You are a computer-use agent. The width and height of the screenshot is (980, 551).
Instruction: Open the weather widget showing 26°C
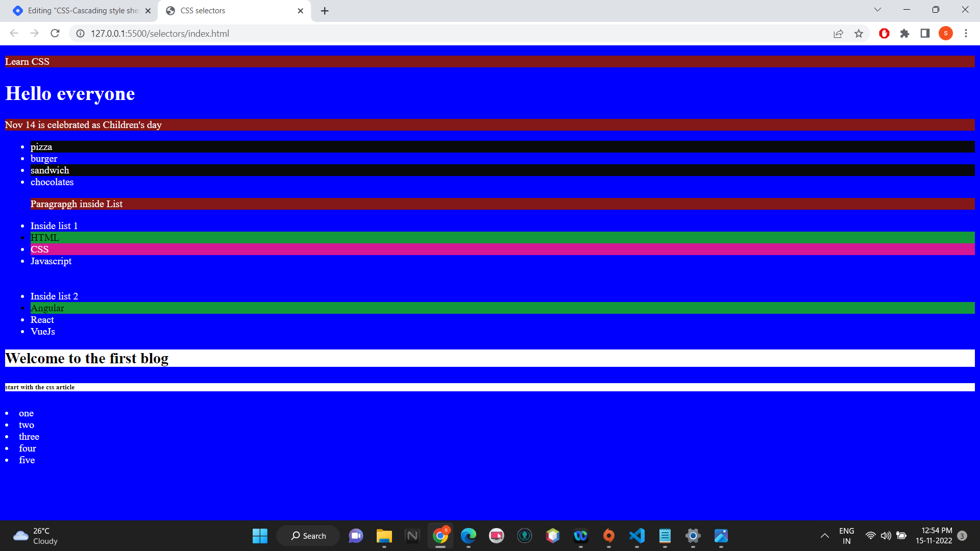coord(35,536)
